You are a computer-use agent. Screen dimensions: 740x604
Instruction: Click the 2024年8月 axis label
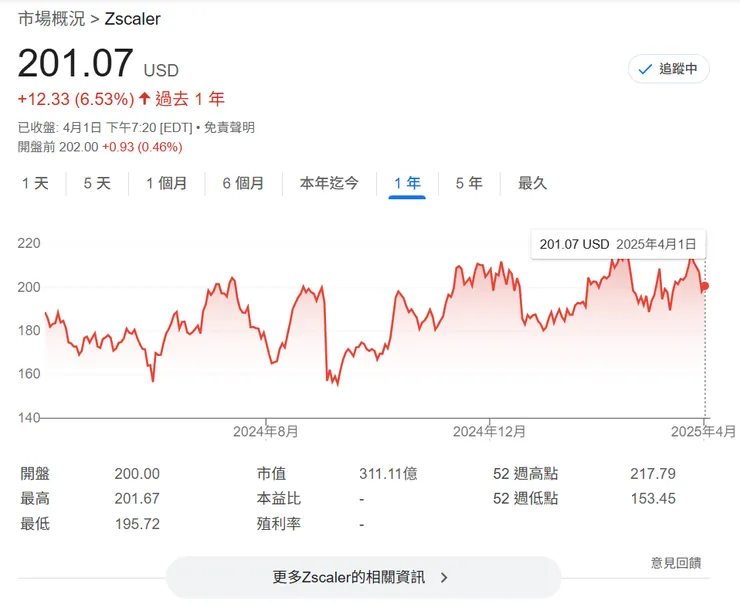[x=266, y=431]
